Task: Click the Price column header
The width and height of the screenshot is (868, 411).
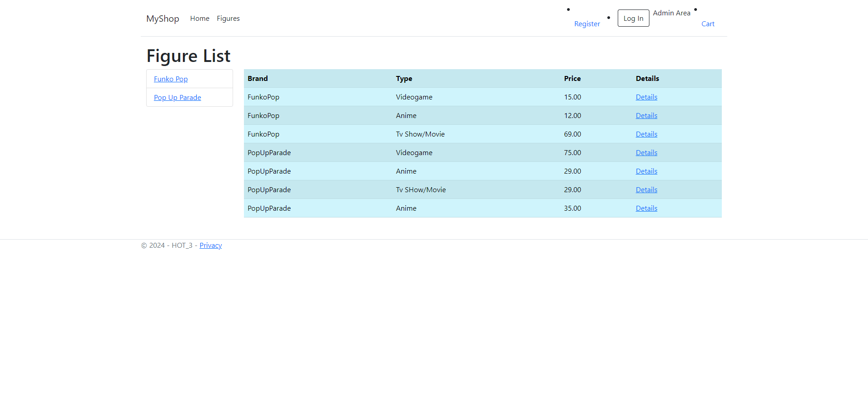Action: click(572, 78)
